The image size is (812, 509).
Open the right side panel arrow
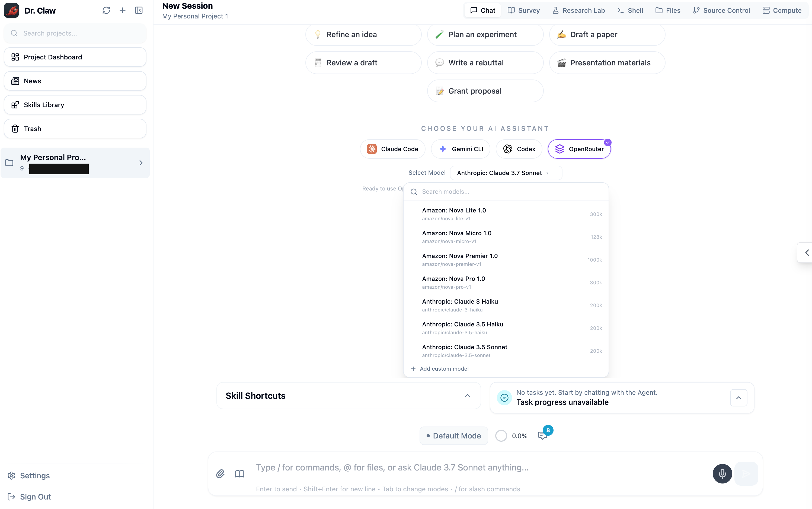[x=807, y=253]
